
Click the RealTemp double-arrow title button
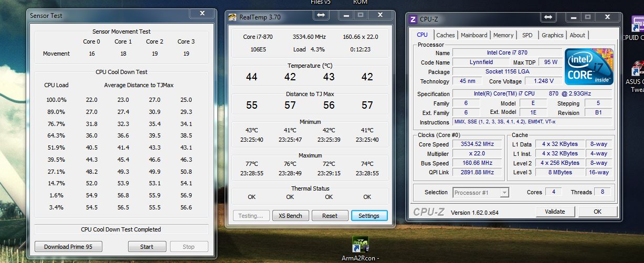pyautogui.click(x=320, y=15)
